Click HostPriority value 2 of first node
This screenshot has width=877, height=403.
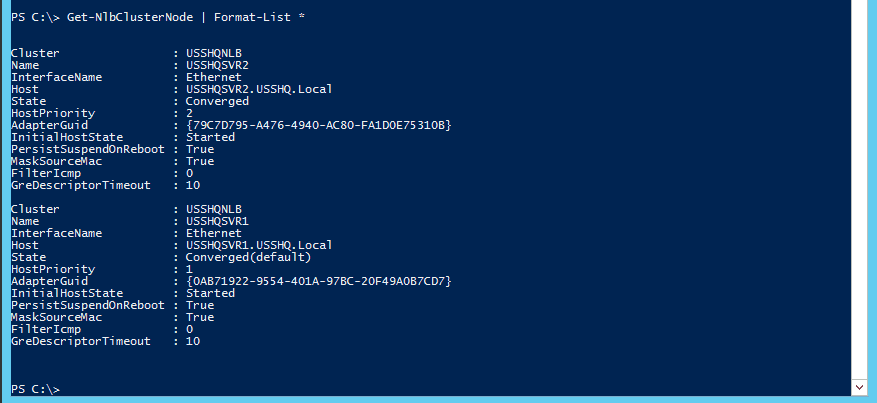[x=190, y=113]
